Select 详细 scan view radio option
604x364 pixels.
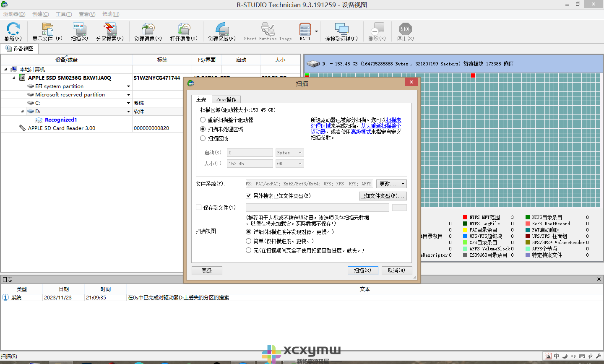pyautogui.click(x=248, y=232)
